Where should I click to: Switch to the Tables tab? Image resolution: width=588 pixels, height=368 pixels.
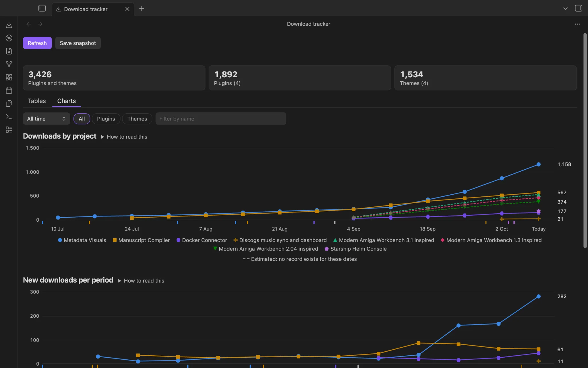pos(37,101)
